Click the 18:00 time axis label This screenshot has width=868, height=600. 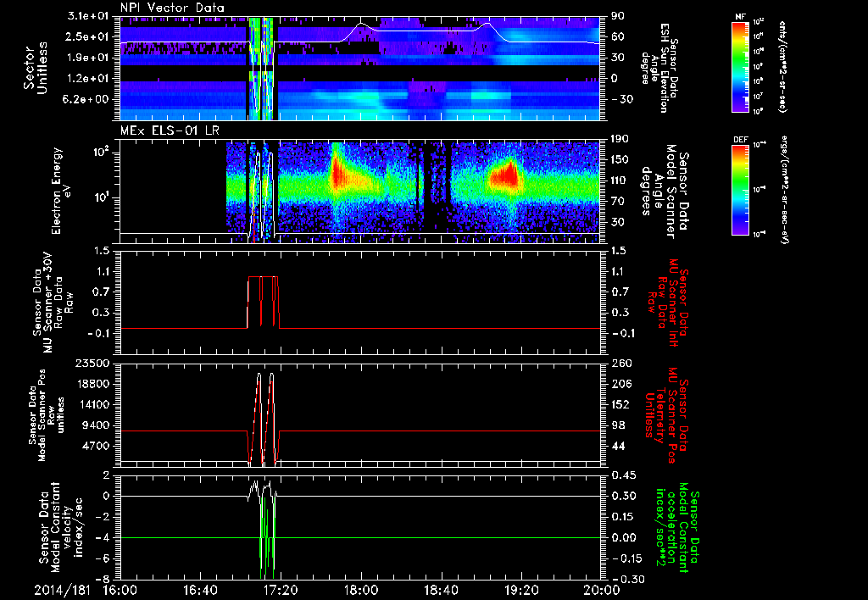click(361, 590)
